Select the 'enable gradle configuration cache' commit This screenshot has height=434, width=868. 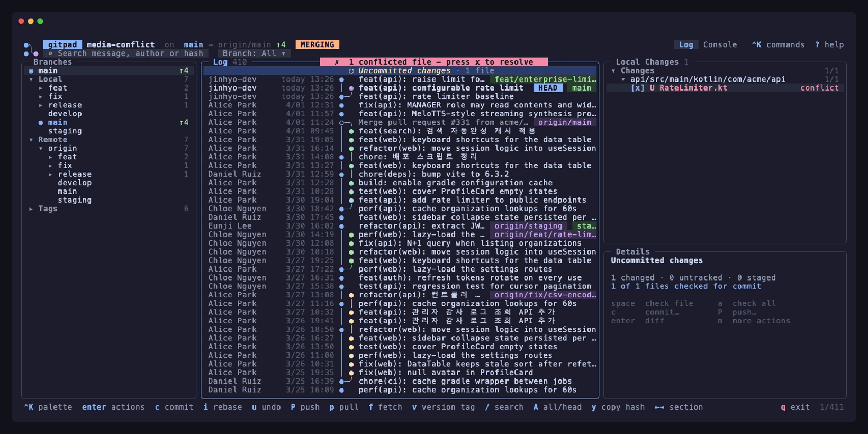pyautogui.click(x=400, y=183)
